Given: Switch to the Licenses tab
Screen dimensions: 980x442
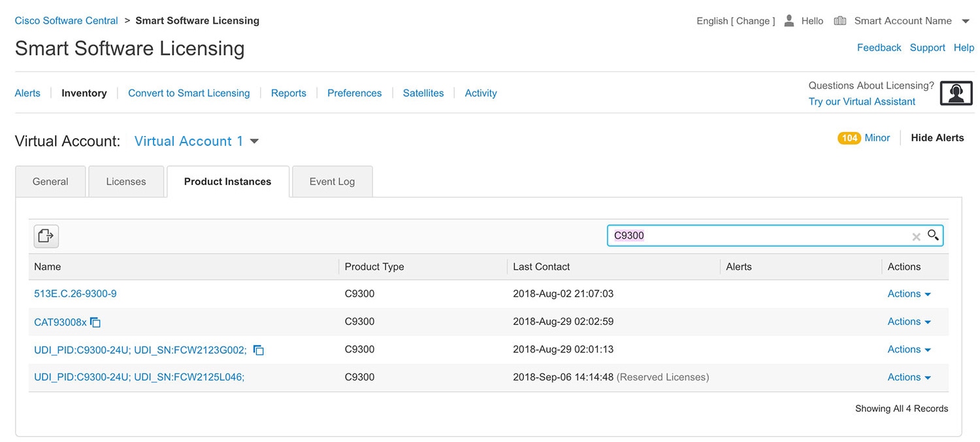Looking at the screenshot, I should [x=126, y=182].
